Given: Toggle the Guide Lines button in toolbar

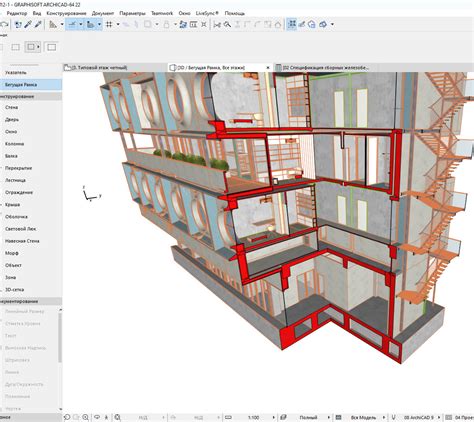Looking at the screenshot, I should (72, 24).
